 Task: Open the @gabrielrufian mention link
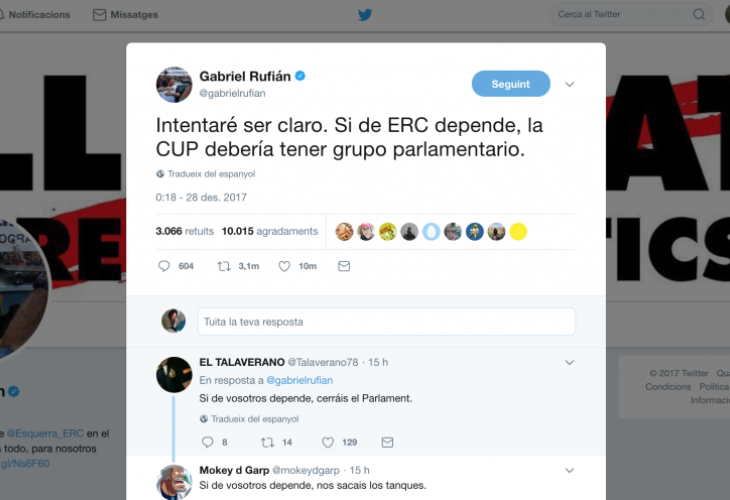click(x=299, y=380)
